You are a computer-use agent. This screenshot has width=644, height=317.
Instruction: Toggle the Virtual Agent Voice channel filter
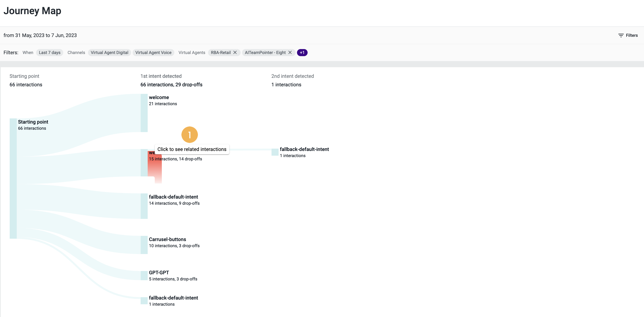click(153, 53)
